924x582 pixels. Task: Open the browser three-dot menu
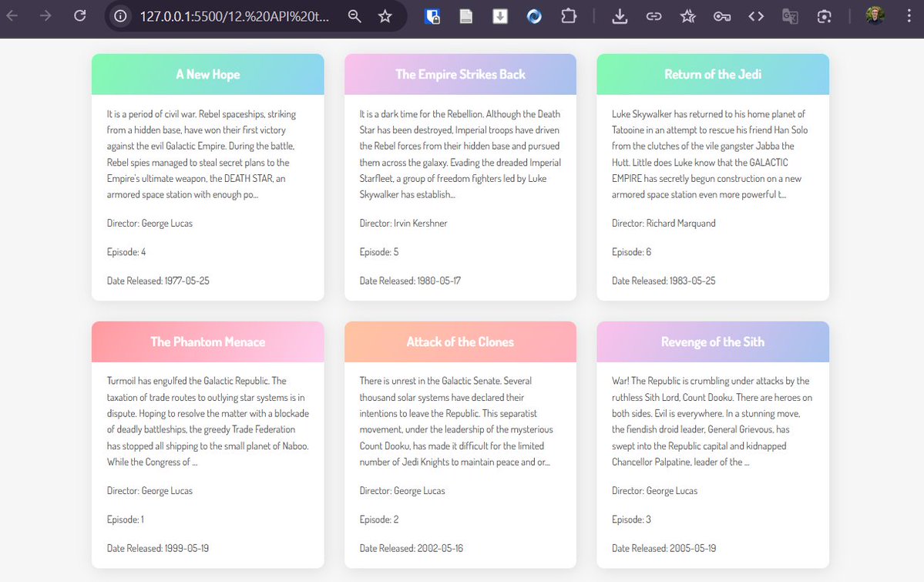pos(909,16)
